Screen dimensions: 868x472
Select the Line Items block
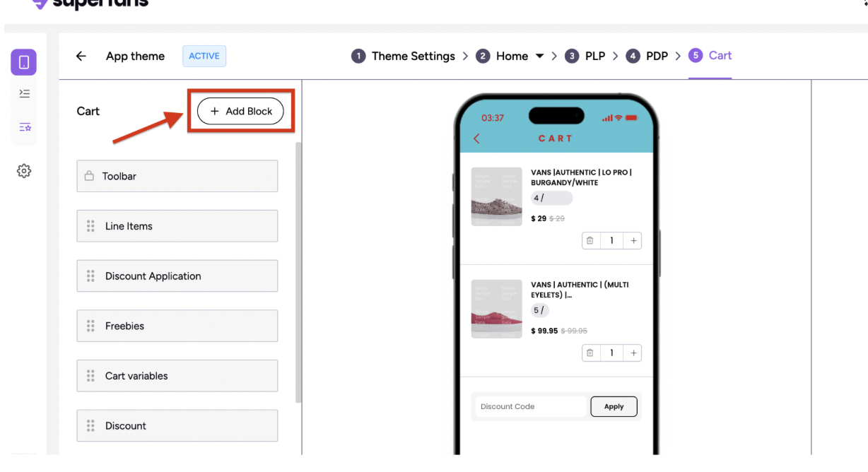pos(177,226)
